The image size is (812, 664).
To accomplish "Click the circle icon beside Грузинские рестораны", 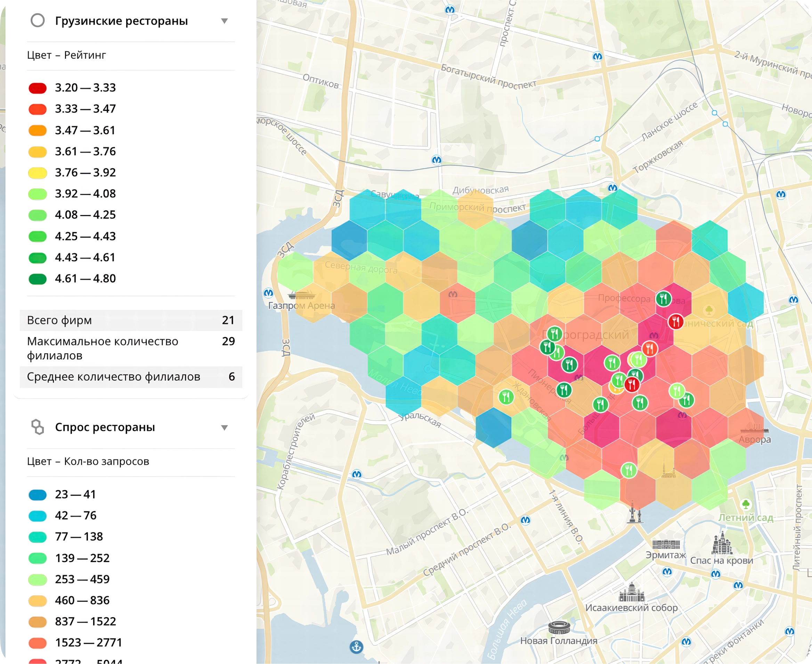I will pos(38,21).
